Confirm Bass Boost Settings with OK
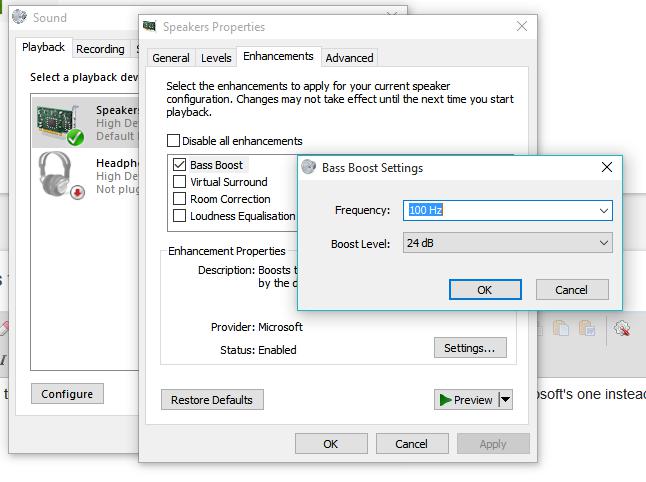The image size is (646, 482). [485, 290]
